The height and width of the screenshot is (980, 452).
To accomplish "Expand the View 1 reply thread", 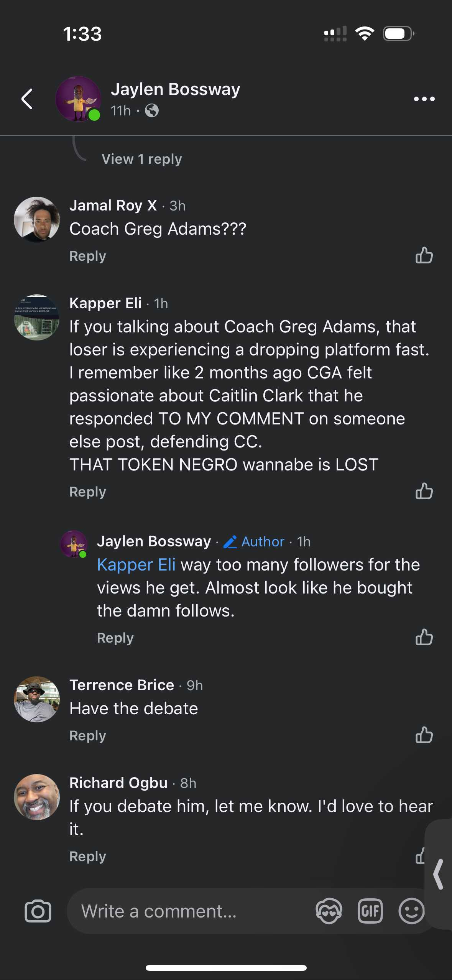I will (x=141, y=159).
